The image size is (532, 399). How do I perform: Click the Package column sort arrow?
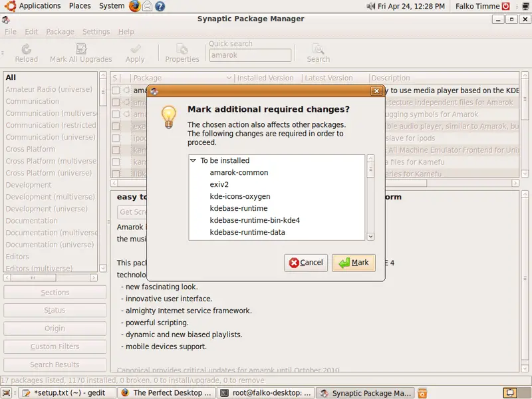(229, 78)
